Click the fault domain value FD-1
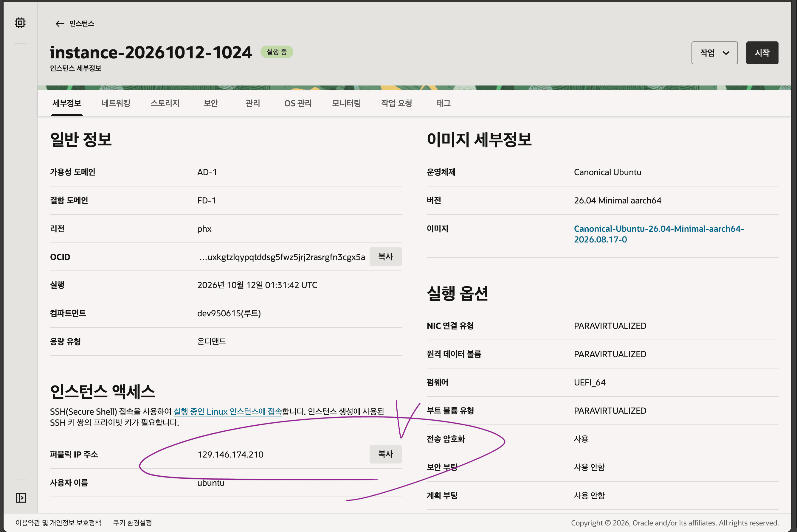 (x=207, y=200)
